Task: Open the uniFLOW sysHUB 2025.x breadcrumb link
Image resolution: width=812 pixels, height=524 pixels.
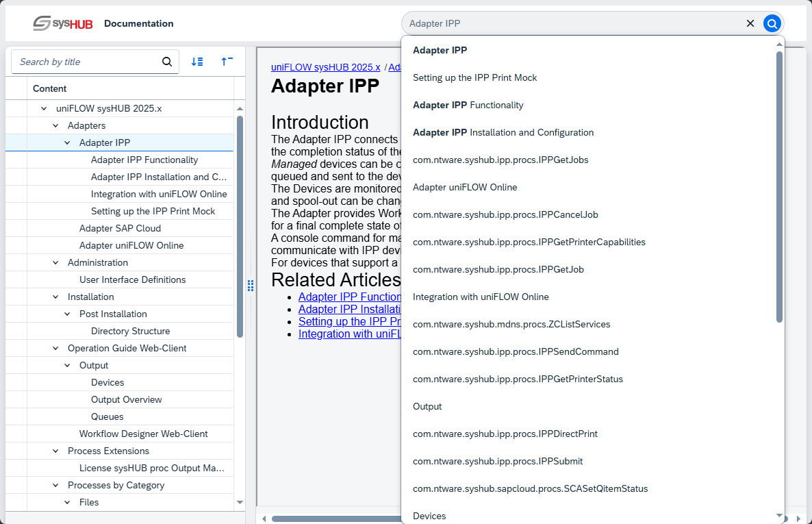Action: (x=326, y=67)
